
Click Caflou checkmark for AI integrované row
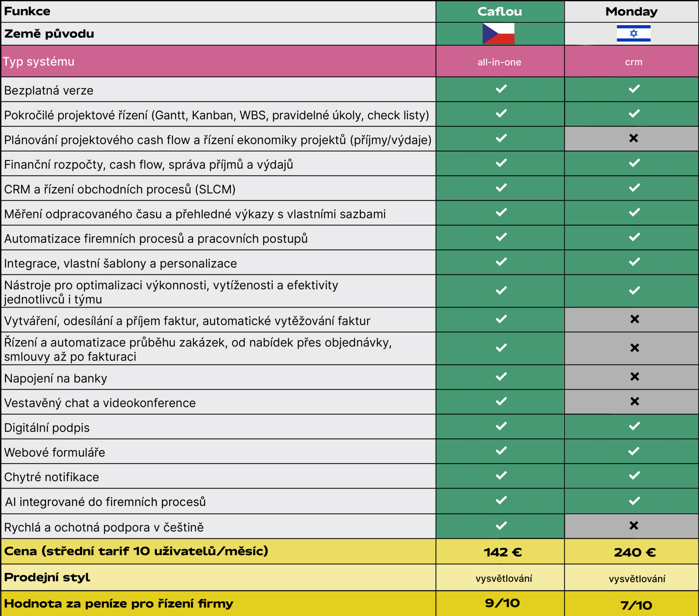coord(501,500)
